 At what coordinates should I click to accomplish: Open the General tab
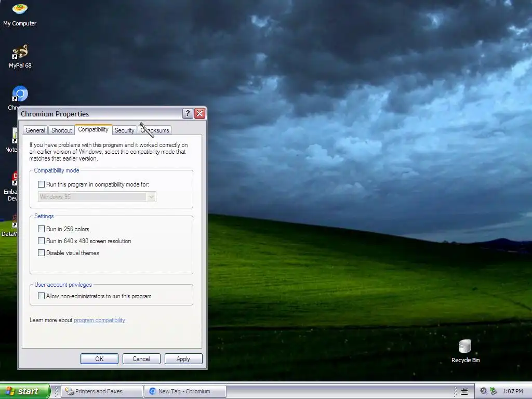pyautogui.click(x=35, y=130)
